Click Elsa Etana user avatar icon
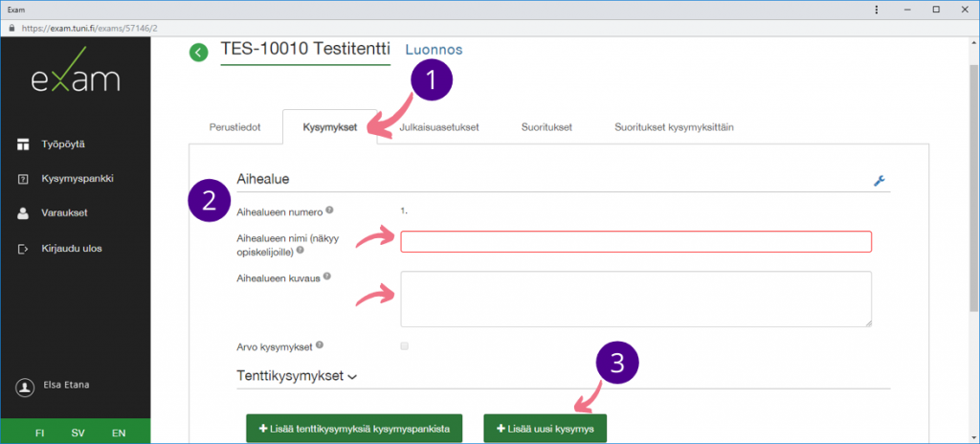The image size is (980, 444). pyautogui.click(x=25, y=387)
